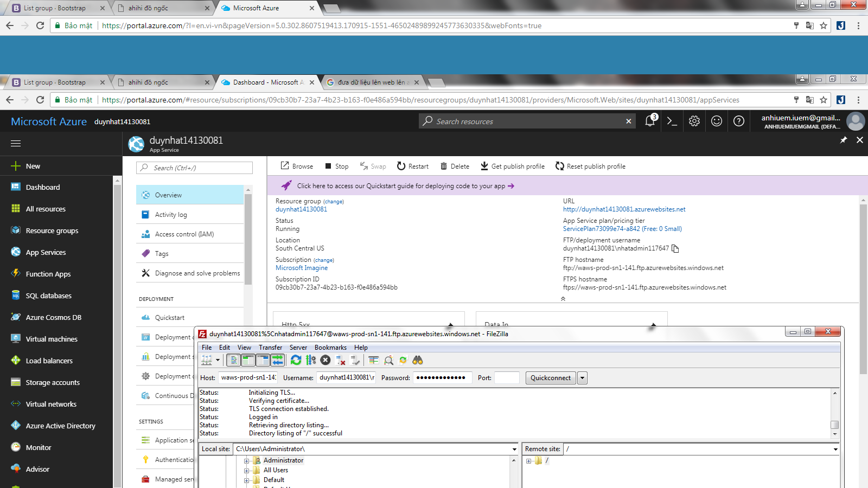868x488 pixels.
Task: Open Virtual machines in Azure sidebar
Action: click(x=56, y=339)
